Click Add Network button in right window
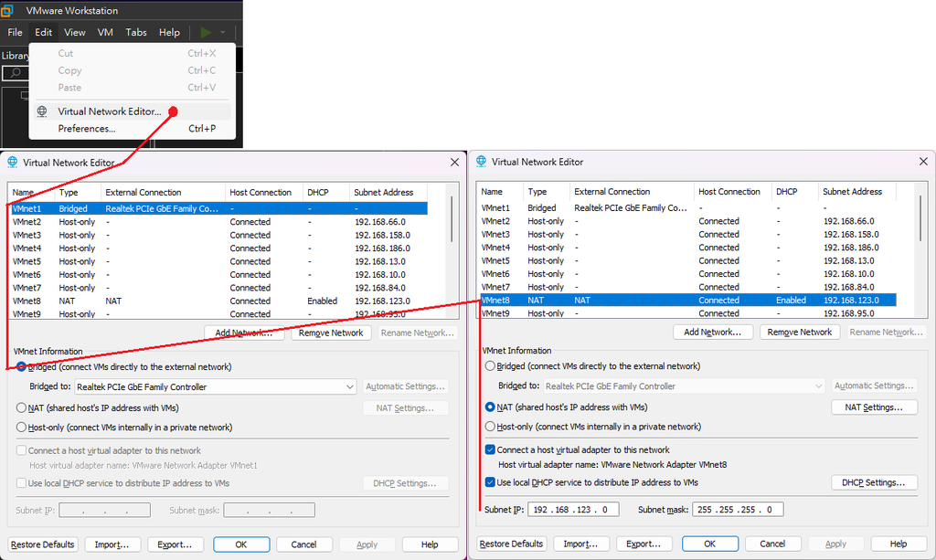This screenshot has width=936, height=560. (713, 333)
